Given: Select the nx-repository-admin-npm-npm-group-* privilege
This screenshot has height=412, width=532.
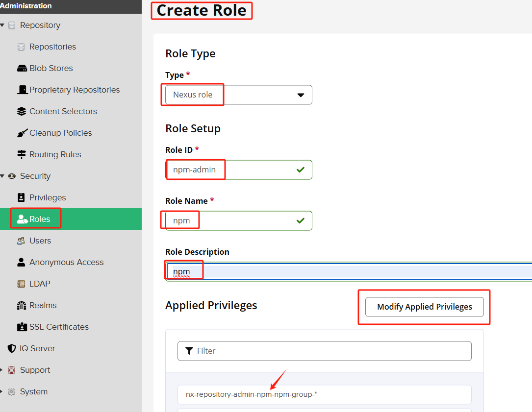Looking at the screenshot, I should (x=325, y=394).
